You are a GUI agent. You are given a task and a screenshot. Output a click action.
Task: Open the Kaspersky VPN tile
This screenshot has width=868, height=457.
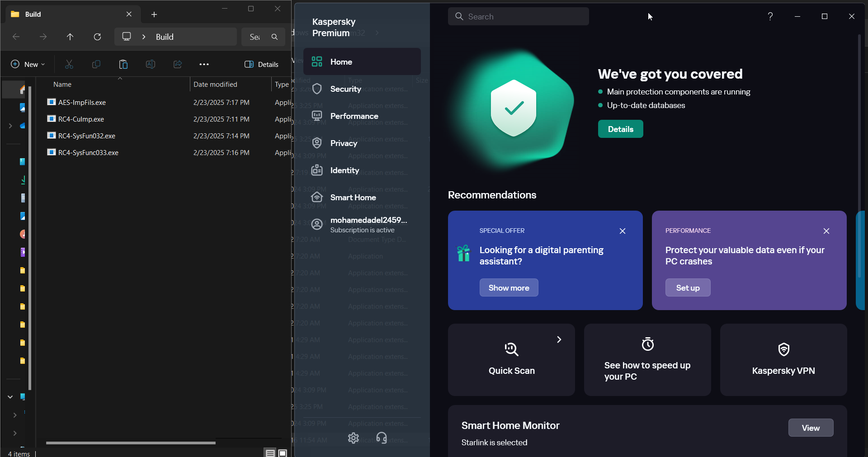pos(783,360)
